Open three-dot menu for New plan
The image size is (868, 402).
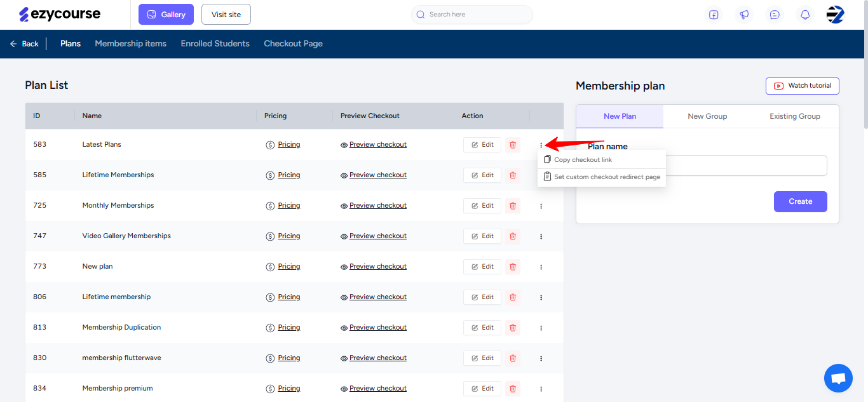(541, 267)
